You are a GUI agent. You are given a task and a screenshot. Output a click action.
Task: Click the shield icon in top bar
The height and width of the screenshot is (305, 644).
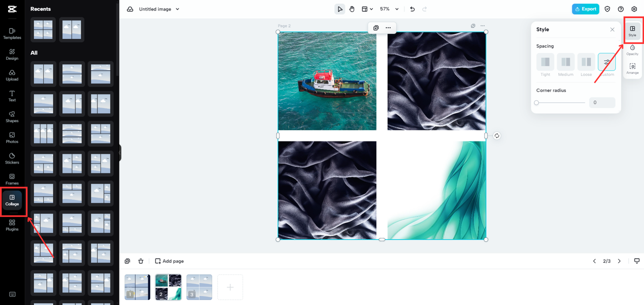607,9
